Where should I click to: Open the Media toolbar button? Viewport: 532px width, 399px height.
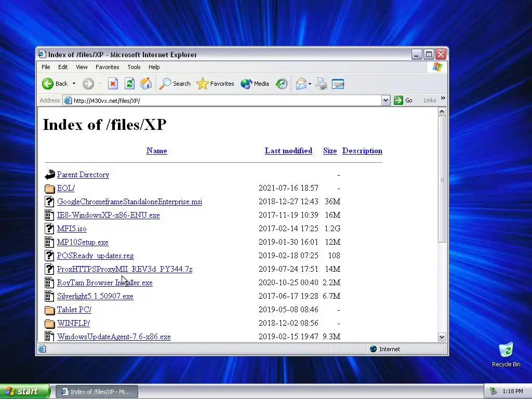[255, 84]
